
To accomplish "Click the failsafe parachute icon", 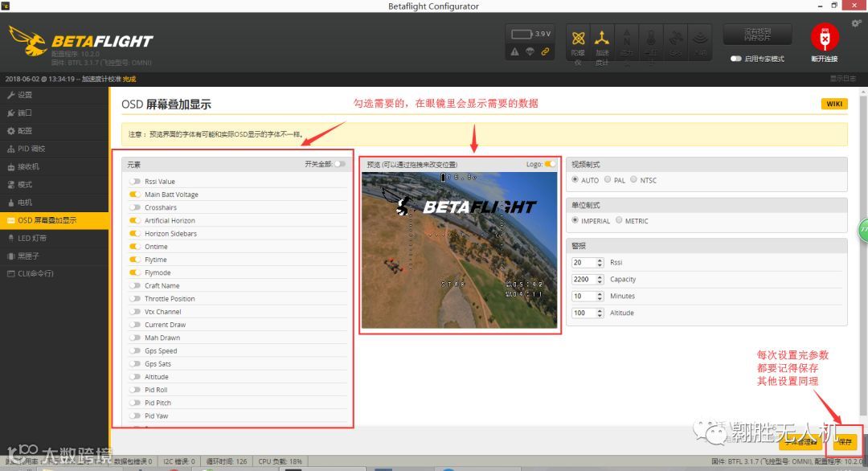I will pyautogui.click(x=530, y=51).
